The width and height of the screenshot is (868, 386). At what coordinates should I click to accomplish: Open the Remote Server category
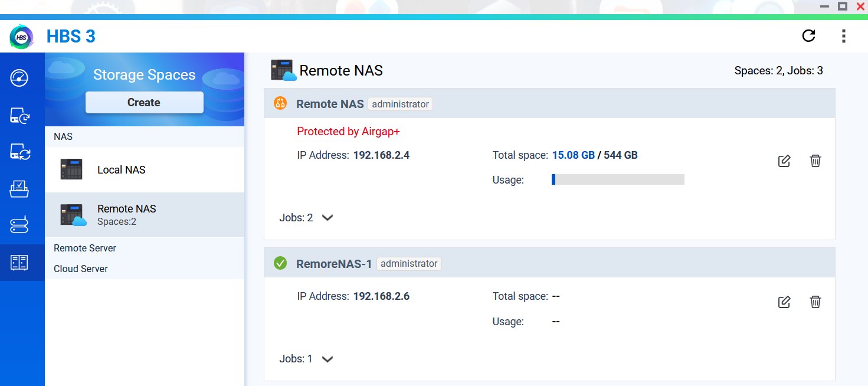[x=85, y=248]
